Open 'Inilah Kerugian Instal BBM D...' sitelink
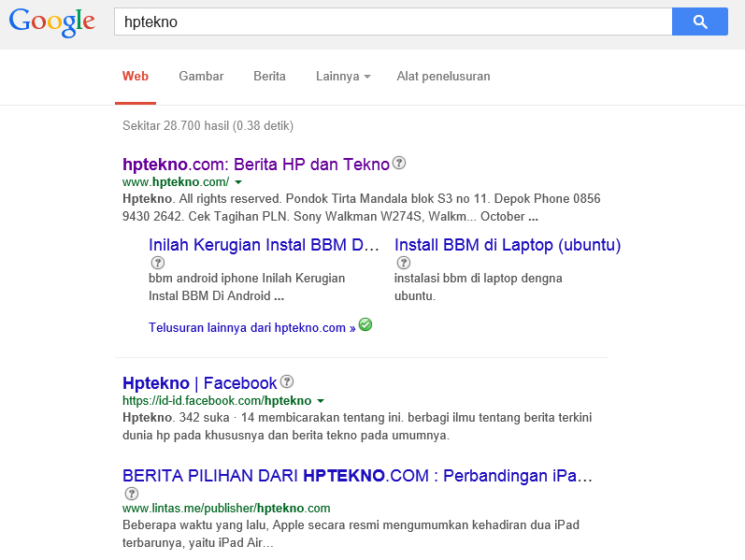The height and width of the screenshot is (560, 745). [x=264, y=245]
